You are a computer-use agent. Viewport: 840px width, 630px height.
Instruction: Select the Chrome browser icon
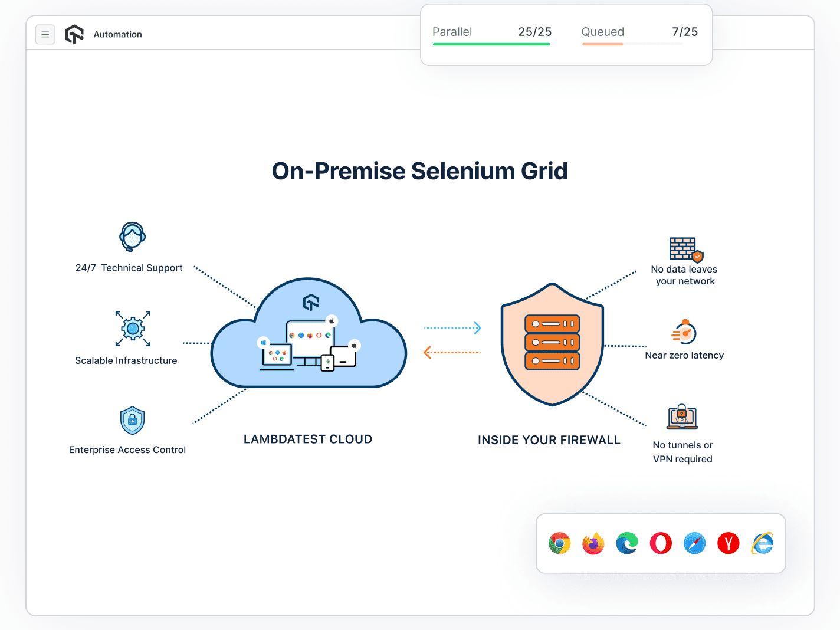pyautogui.click(x=559, y=543)
